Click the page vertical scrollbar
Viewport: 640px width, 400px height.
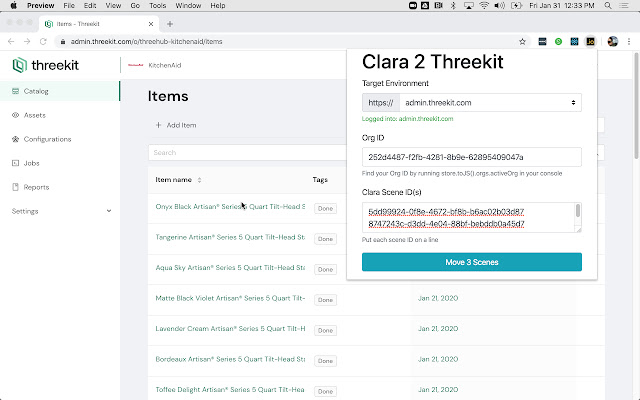[636, 106]
